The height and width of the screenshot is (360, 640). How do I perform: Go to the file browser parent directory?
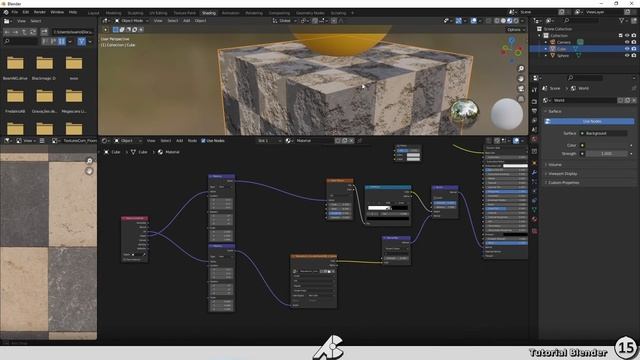point(24,31)
